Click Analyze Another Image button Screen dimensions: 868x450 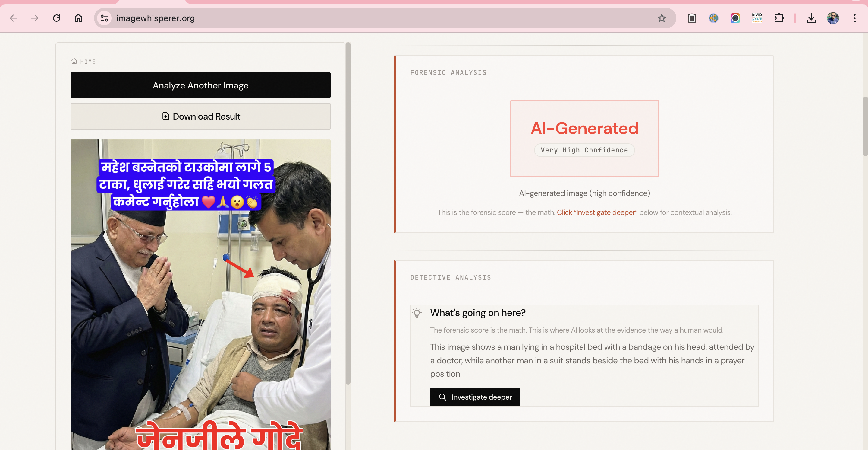tap(200, 85)
